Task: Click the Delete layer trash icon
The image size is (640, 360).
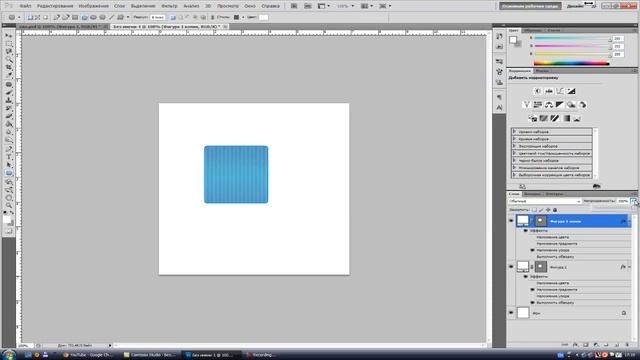Action: 627,345
